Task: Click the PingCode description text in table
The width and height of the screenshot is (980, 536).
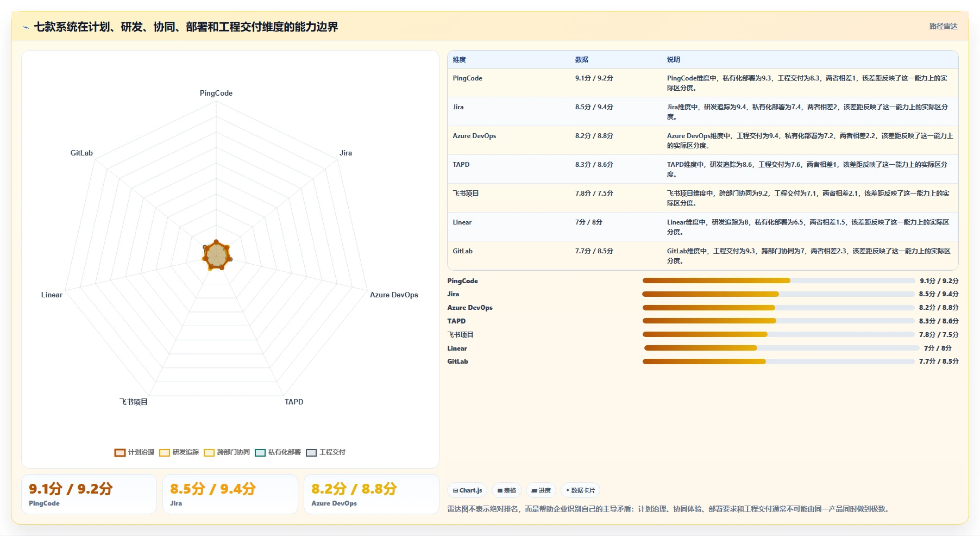Action: point(807,83)
